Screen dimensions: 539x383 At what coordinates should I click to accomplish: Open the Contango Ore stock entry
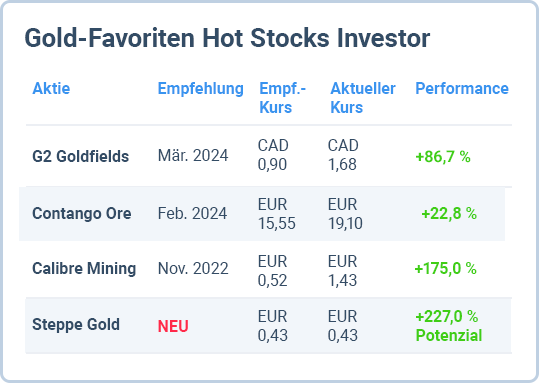82,214
